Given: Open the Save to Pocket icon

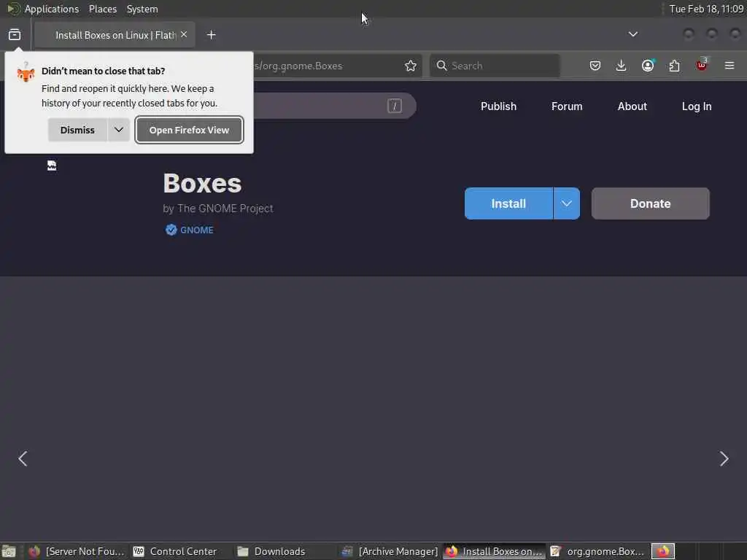Looking at the screenshot, I should pos(595,66).
